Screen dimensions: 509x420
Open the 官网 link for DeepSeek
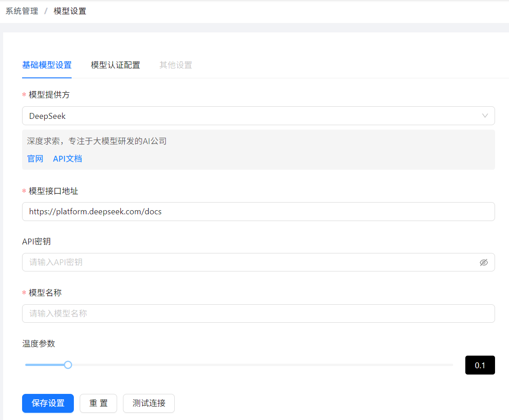pos(35,159)
